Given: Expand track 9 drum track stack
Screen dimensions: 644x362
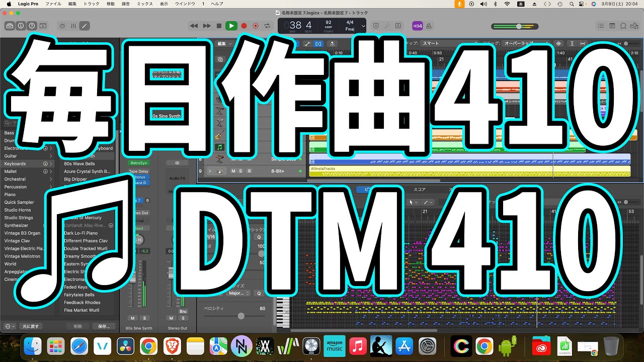Looking at the screenshot, I should pos(209,171).
